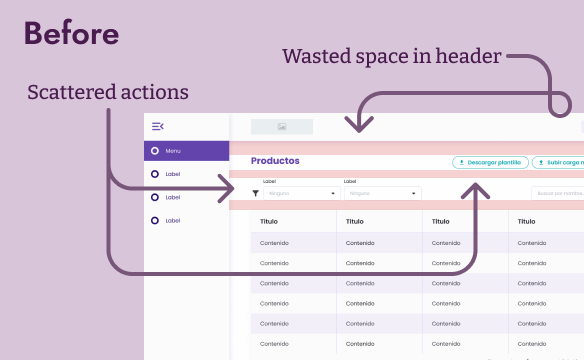The height and width of the screenshot is (360, 584).
Task: Click the circle icon beside Menu
Action: [155, 151]
